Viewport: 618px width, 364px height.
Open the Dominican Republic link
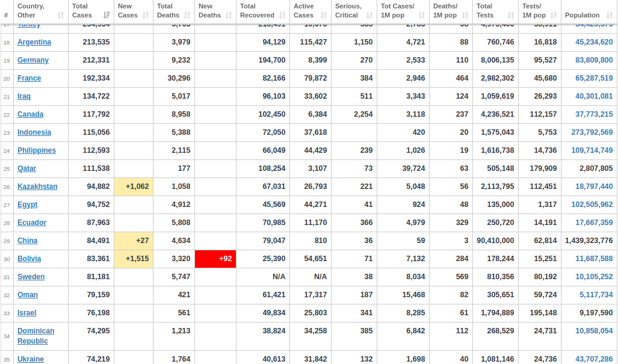pos(36,336)
